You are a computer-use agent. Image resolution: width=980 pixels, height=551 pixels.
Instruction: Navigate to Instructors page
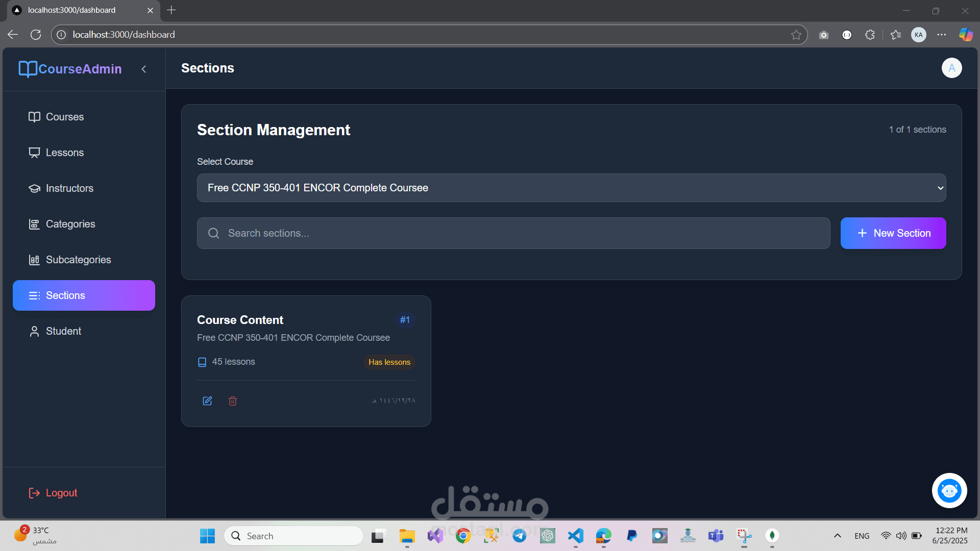[x=69, y=188]
